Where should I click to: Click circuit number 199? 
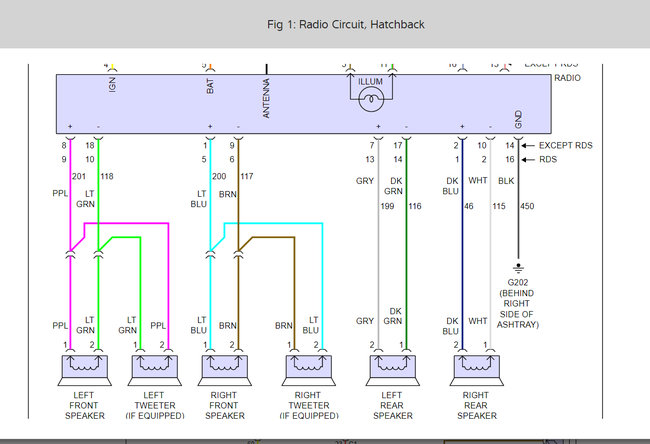[x=387, y=206]
